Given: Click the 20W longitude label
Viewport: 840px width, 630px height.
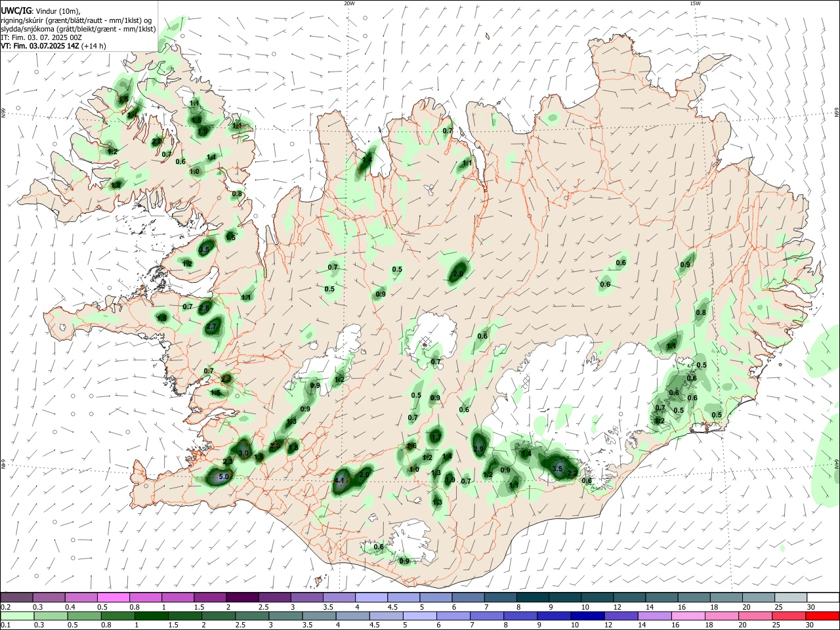Looking at the screenshot, I should pyautogui.click(x=349, y=3).
